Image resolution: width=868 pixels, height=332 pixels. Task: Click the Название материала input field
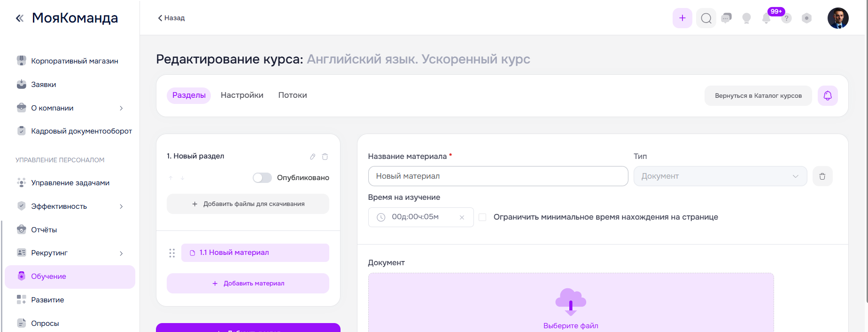[x=498, y=176]
